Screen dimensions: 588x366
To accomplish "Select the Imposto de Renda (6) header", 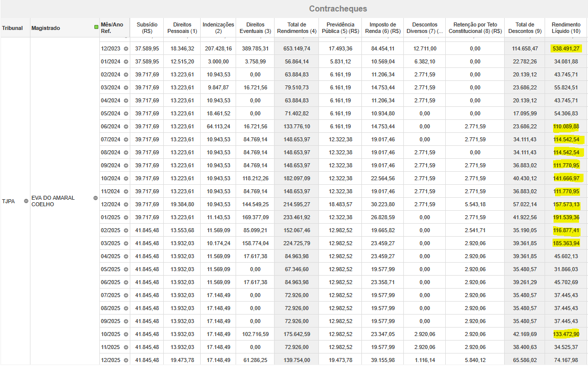I will pyautogui.click(x=383, y=28).
